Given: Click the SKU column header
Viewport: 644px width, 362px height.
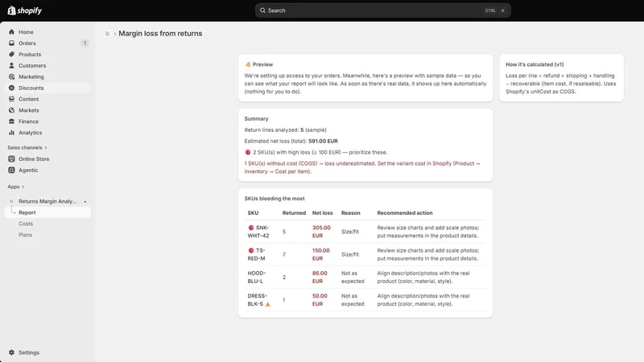Looking at the screenshot, I should tap(253, 213).
